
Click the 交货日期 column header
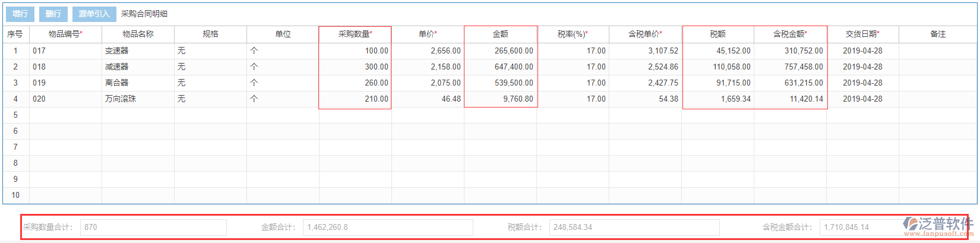coord(862,34)
